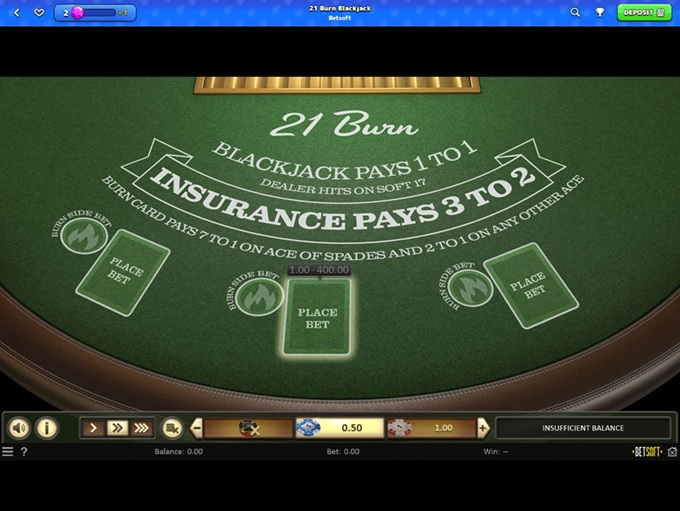Click the clear bet chip icon
680x511 pixels.
(248, 428)
